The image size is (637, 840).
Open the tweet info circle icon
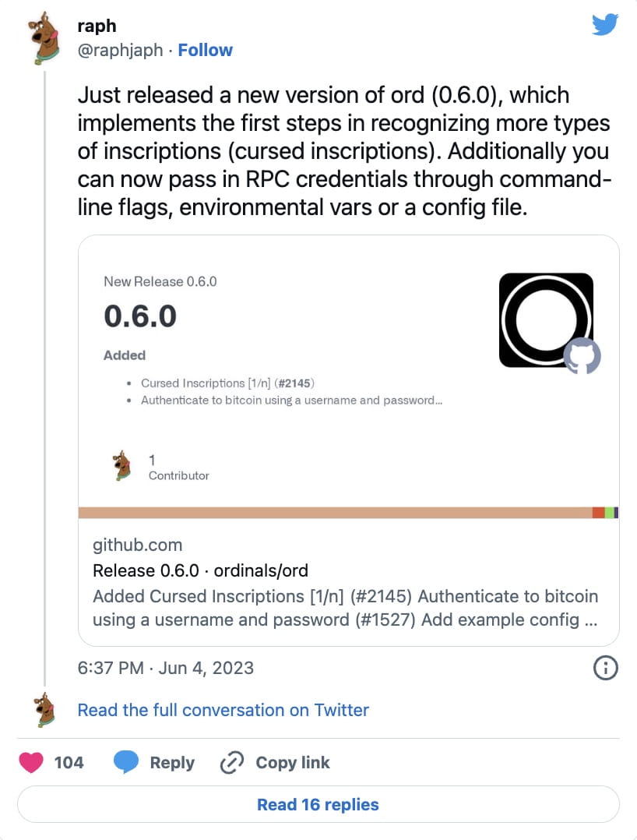606,667
